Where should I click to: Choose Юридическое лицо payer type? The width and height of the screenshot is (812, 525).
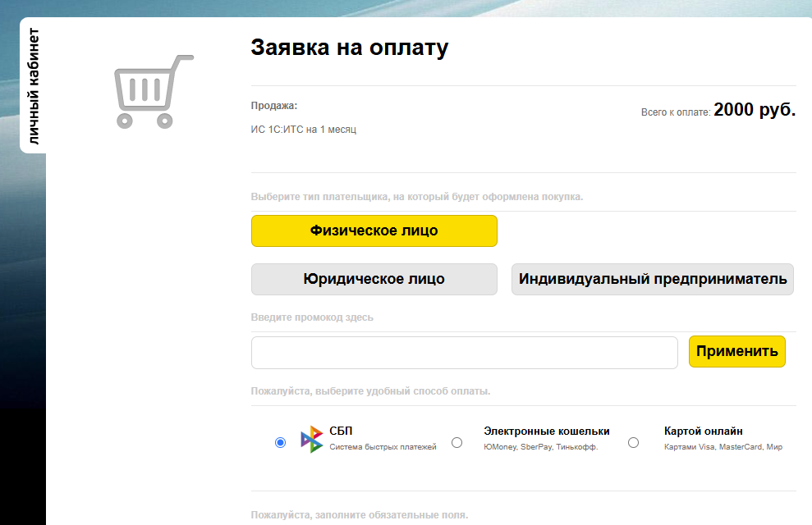pos(374,279)
